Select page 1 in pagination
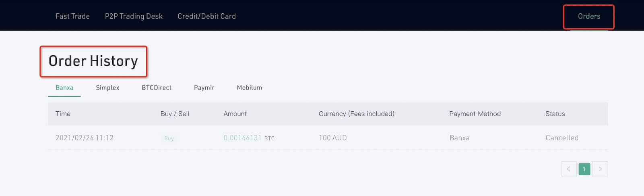Image resolution: width=644 pixels, height=196 pixels. pyautogui.click(x=584, y=169)
